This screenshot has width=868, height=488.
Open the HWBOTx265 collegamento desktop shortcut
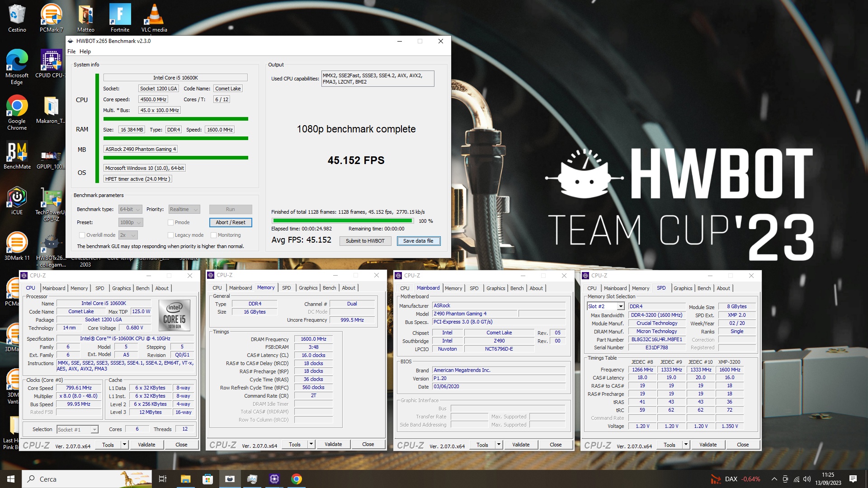pyautogui.click(x=51, y=250)
